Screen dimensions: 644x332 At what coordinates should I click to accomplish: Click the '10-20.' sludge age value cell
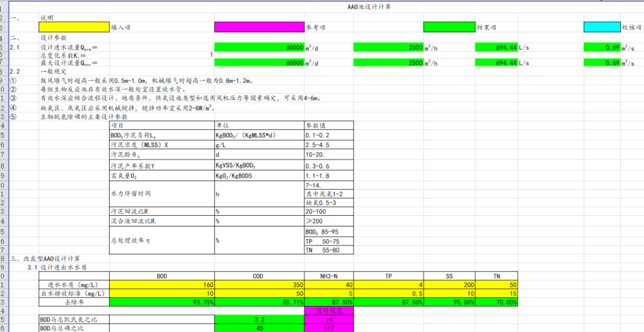point(329,155)
